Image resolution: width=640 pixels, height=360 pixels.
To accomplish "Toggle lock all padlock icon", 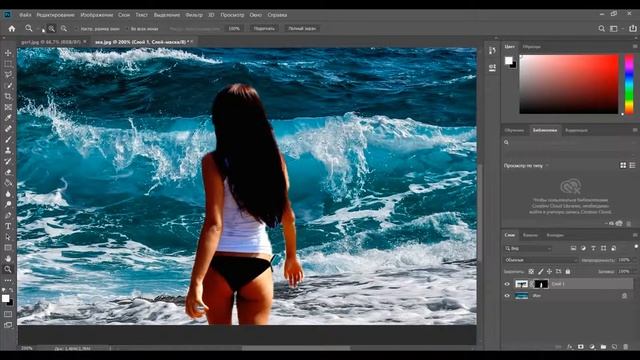I will click(x=568, y=271).
